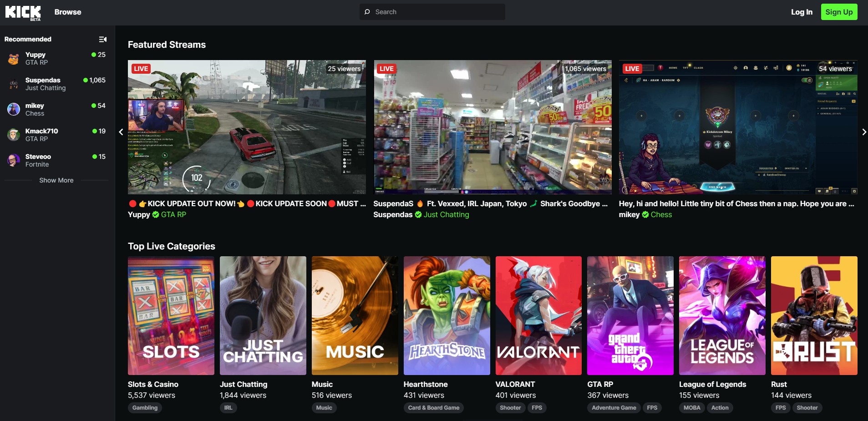Click the Kick logo in header
868x421 pixels.
point(23,12)
